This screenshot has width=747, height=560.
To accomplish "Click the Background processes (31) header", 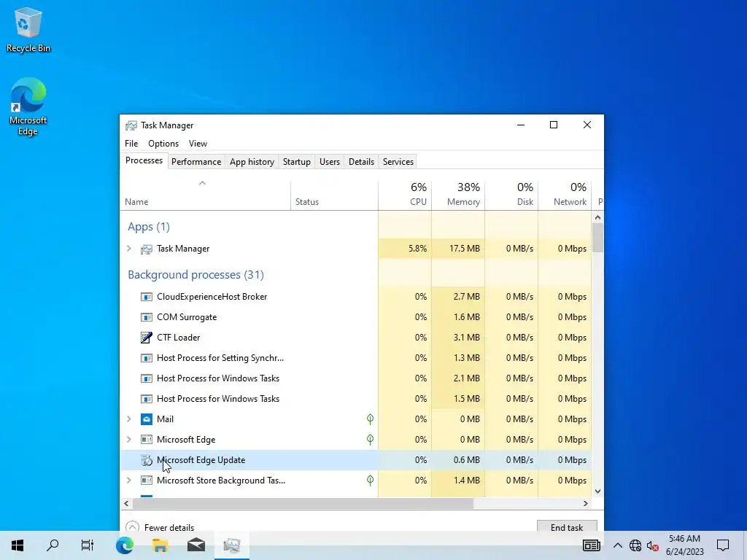I will 196,275.
